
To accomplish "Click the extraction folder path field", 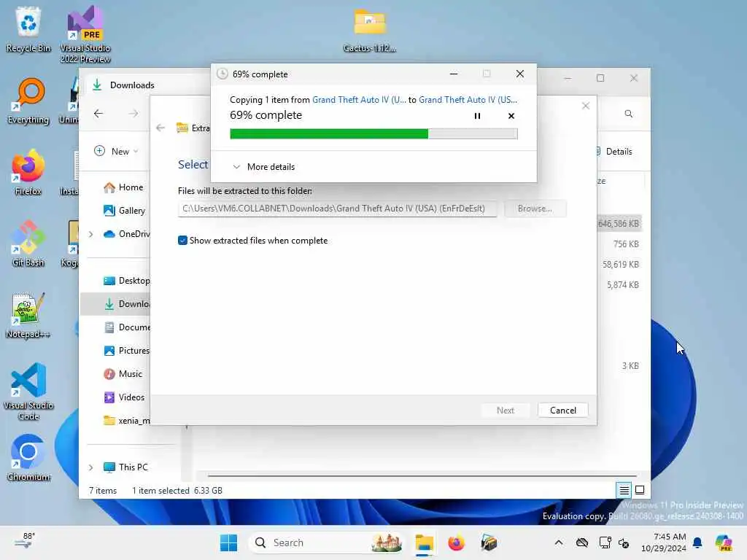I will coord(337,209).
